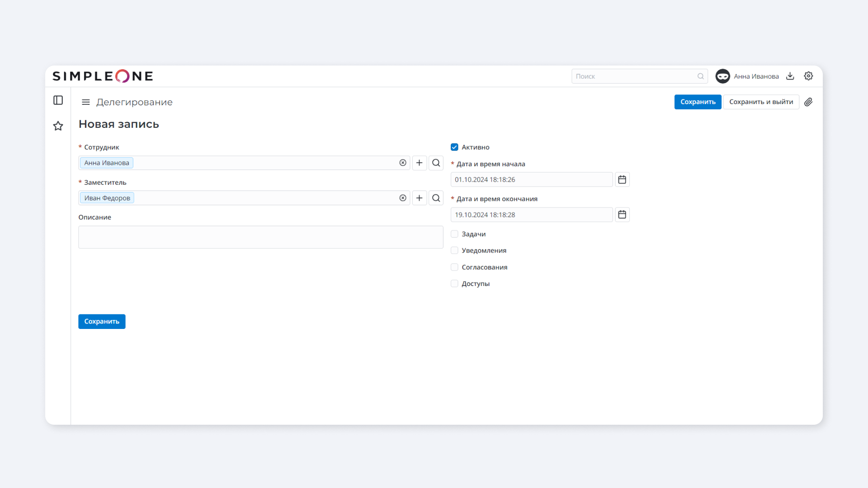Search for Заместитель with magnifier icon
The height and width of the screenshot is (488, 868).
[x=436, y=198]
